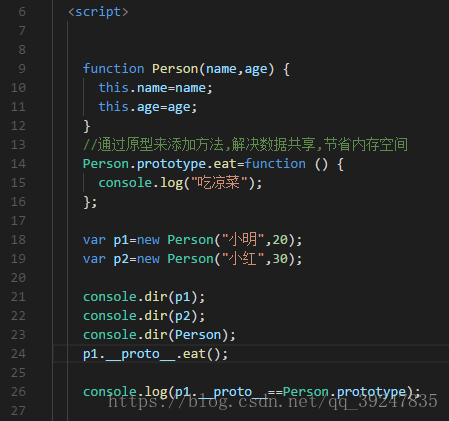Click 'console' at start of line 26
The image size is (449, 421).
click(x=110, y=392)
